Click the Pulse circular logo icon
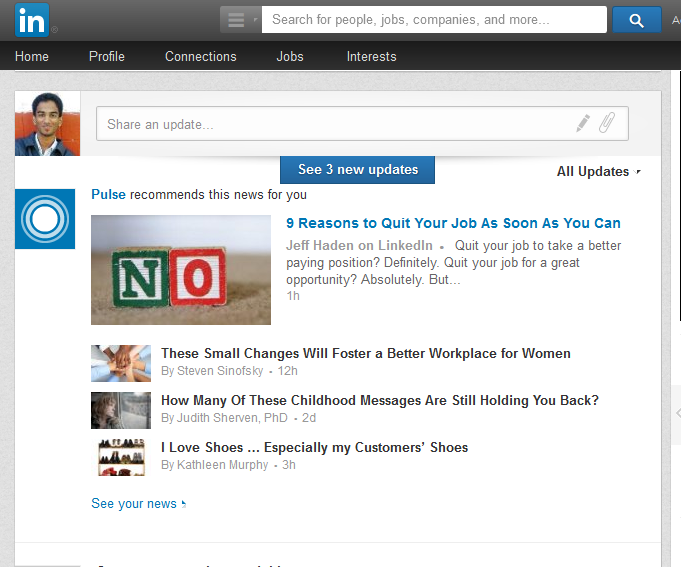Image resolution: width=681 pixels, height=567 pixels. pyautogui.click(x=45, y=219)
